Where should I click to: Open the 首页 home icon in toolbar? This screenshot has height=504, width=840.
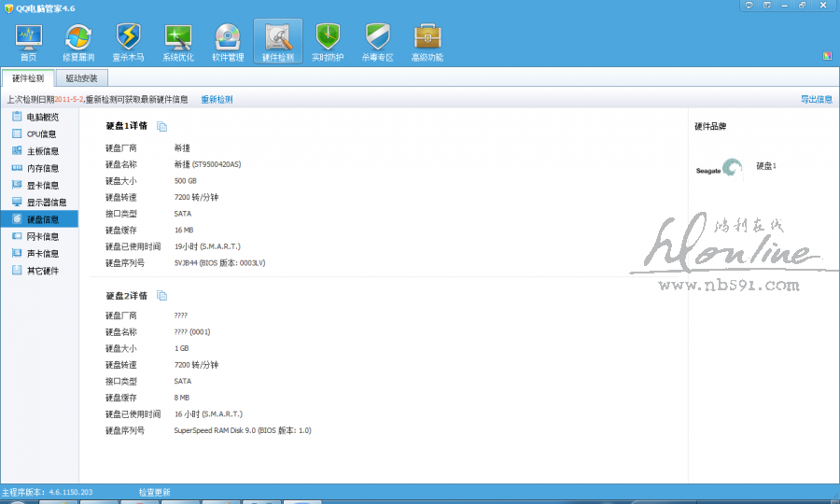(29, 40)
